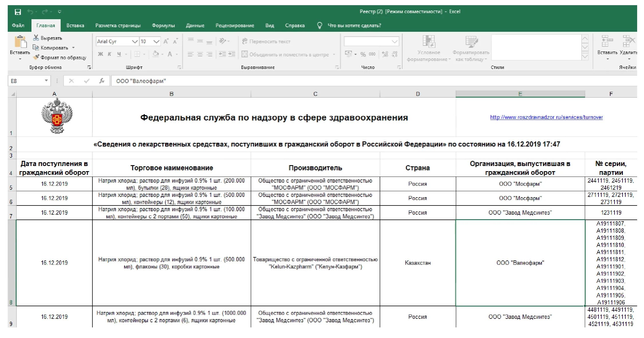644x338 pixels.
Task: Click the decrease decimal icon
Action: pos(394,54)
